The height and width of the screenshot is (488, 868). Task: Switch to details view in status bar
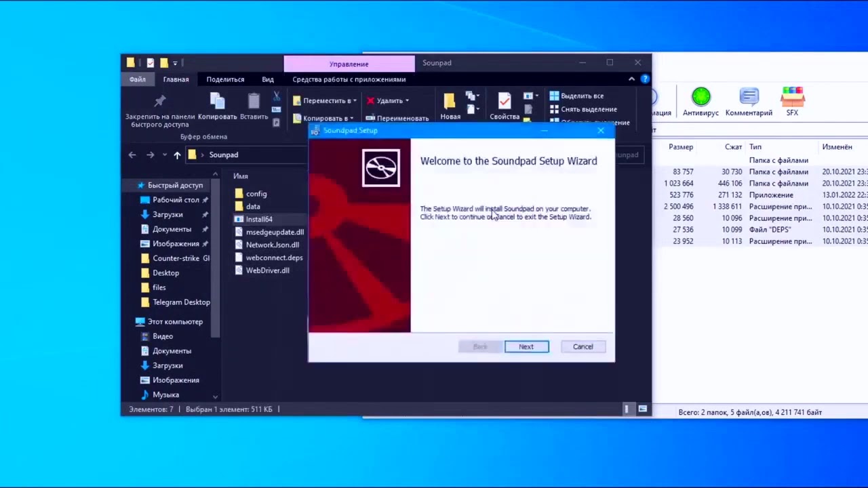click(x=627, y=409)
